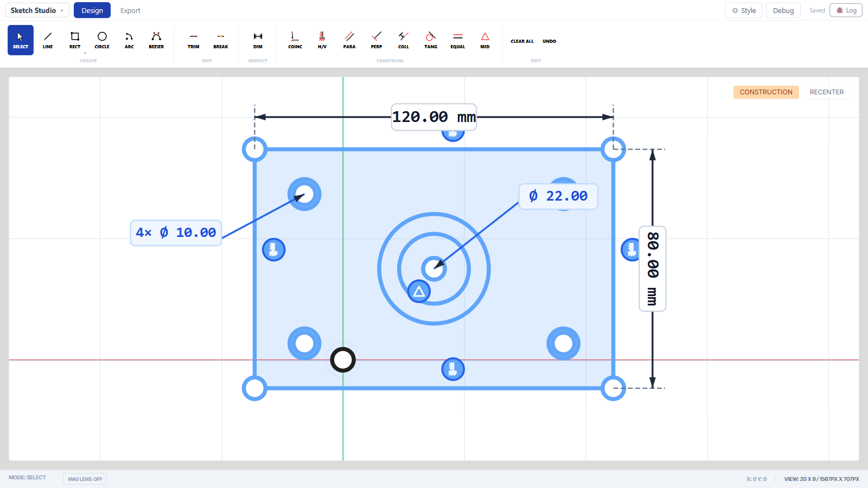Select the 80.00 mm height dimension
Image resolution: width=868 pixels, height=488 pixels.
tap(653, 269)
